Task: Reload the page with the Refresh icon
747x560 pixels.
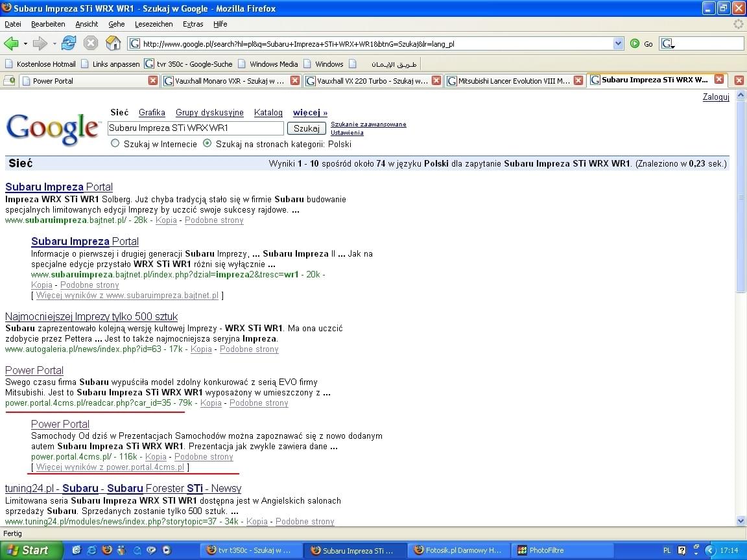Action: pos(69,43)
